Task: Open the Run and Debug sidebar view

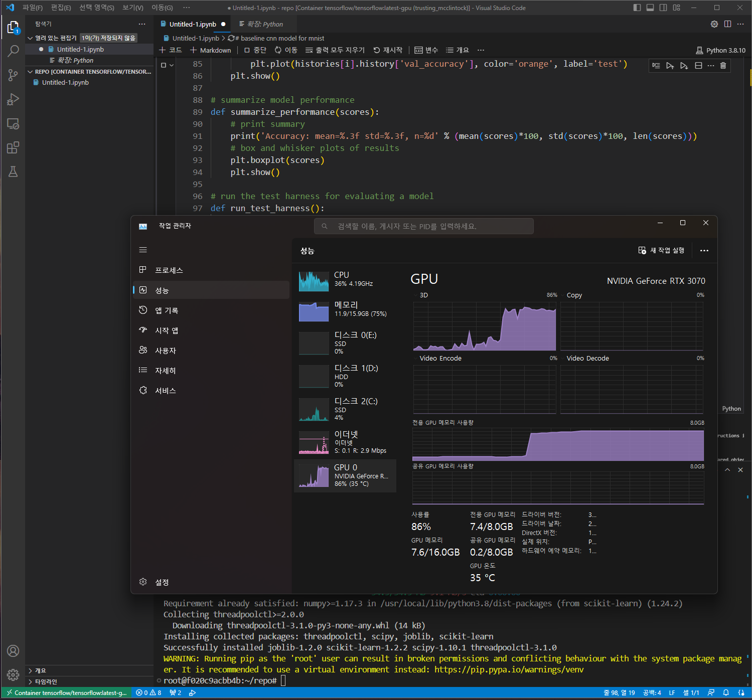Action: [x=13, y=99]
